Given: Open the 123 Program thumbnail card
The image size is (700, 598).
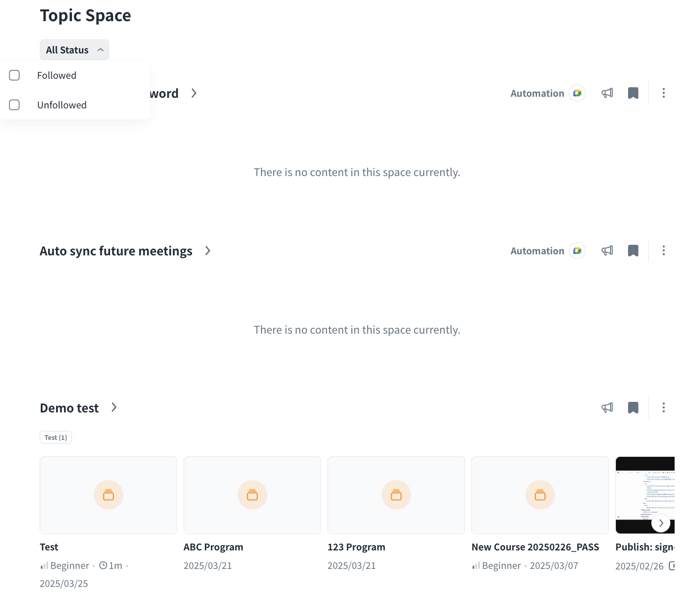Looking at the screenshot, I should tap(396, 495).
